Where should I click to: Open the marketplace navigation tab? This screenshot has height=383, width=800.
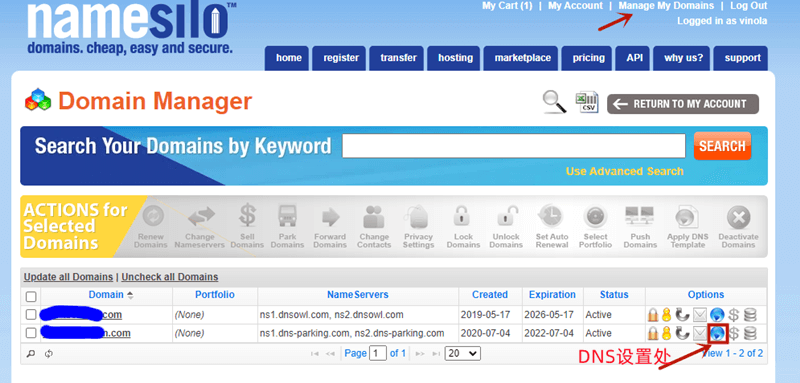point(522,58)
